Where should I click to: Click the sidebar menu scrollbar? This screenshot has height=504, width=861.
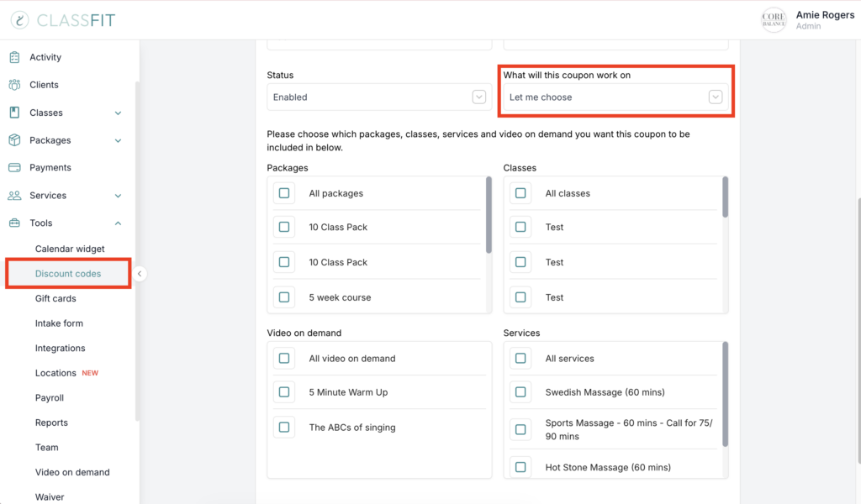click(137, 251)
